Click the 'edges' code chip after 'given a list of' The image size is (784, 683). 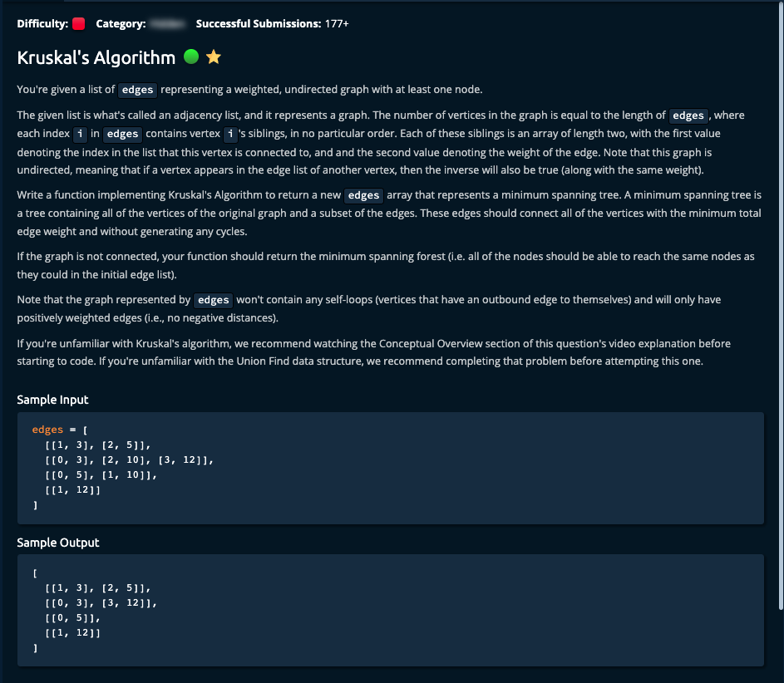pos(138,90)
